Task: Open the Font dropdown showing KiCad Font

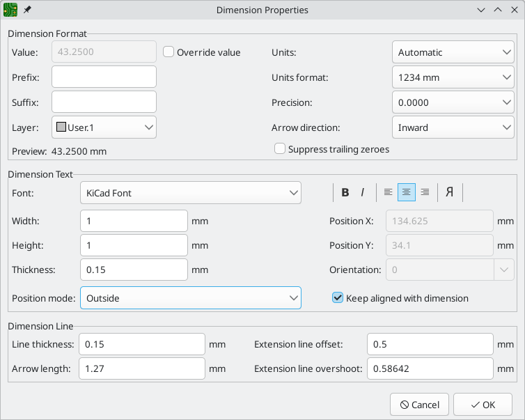Action: tap(191, 192)
